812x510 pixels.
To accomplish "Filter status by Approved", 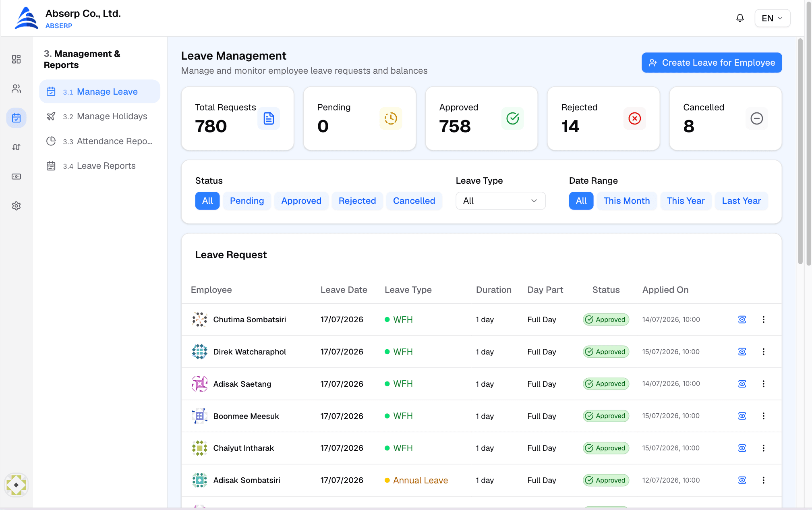I will point(301,201).
